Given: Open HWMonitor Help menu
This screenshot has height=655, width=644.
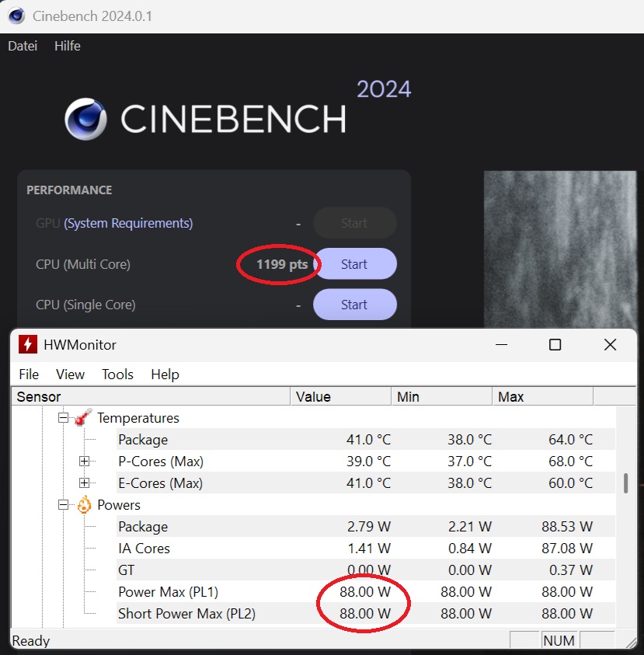Looking at the screenshot, I should pos(165,375).
